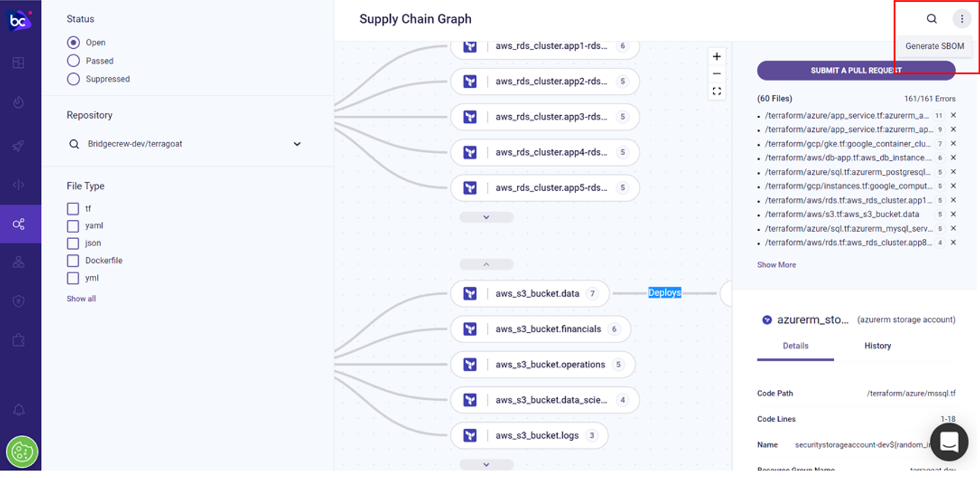Zoom in the graph with plus icon
Viewport: 980px width, 478px height.
coord(717,56)
